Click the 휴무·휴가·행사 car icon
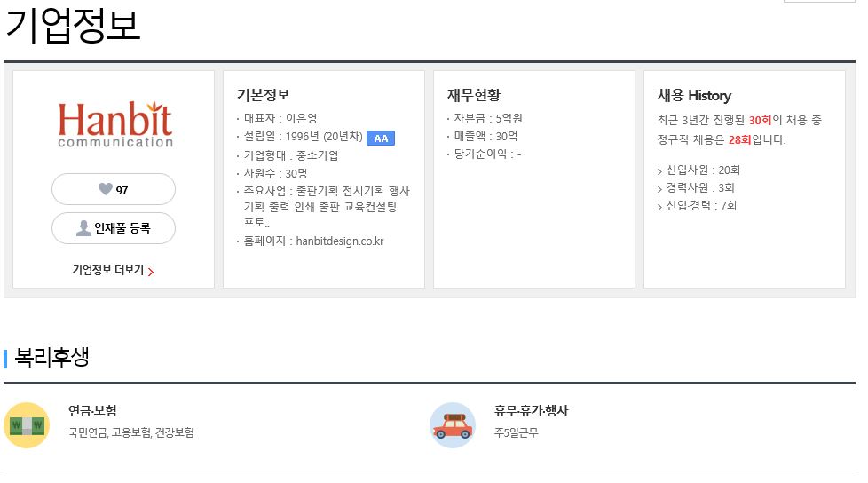This screenshot has height=483, width=868. [453, 425]
